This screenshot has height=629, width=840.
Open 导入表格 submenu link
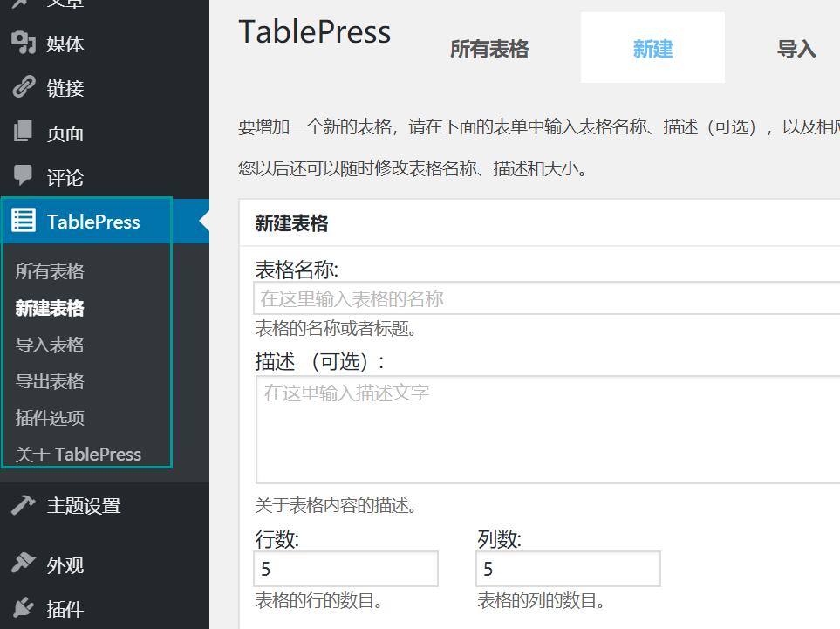click(50, 345)
